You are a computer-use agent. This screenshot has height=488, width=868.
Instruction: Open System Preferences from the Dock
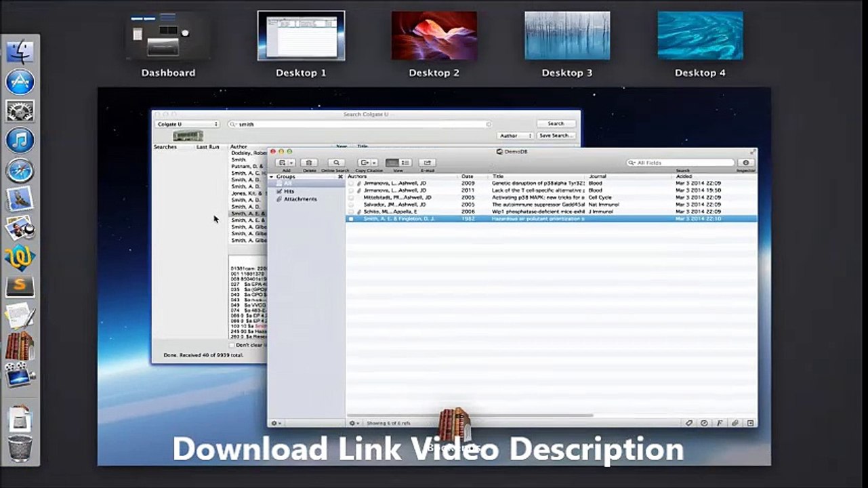[x=20, y=111]
